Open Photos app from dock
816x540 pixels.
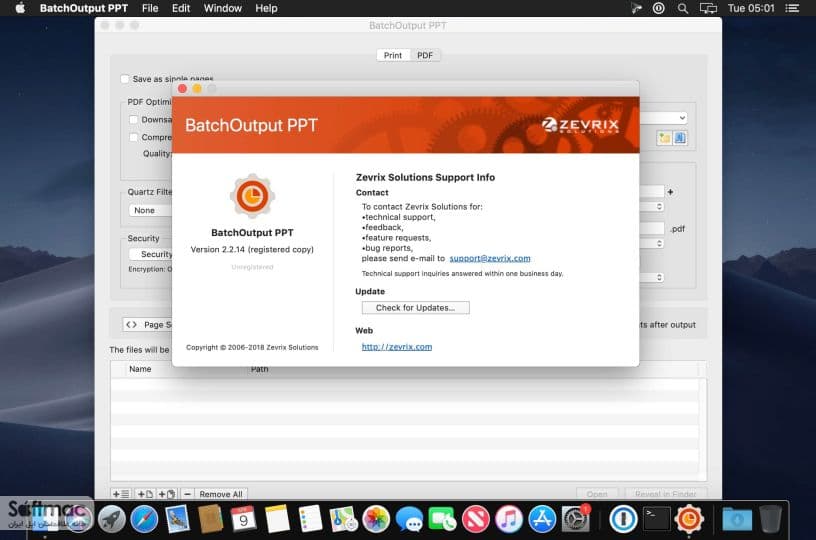(x=376, y=519)
